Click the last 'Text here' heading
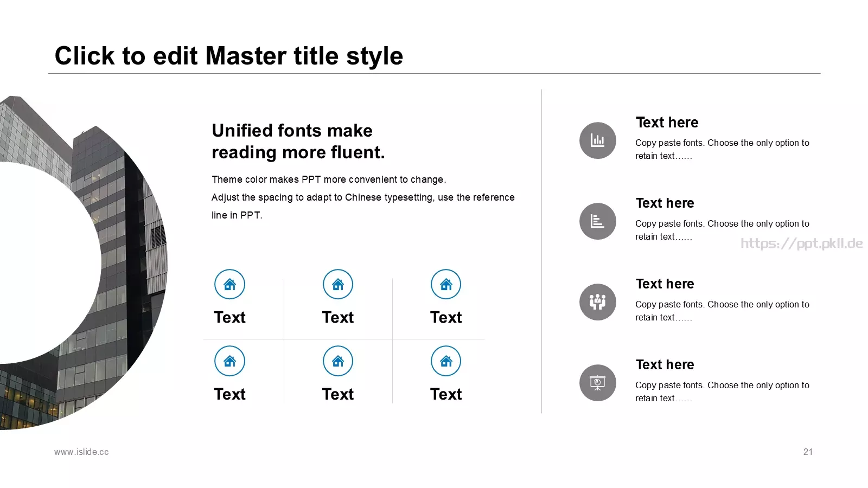Image resolution: width=868 pixels, height=488 pixels. point(665,365)
